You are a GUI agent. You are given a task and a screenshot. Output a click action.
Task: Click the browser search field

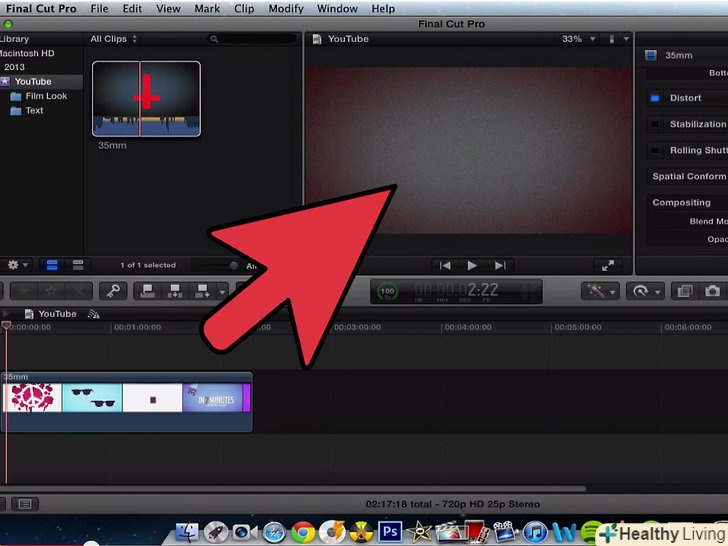click(253, 39)
